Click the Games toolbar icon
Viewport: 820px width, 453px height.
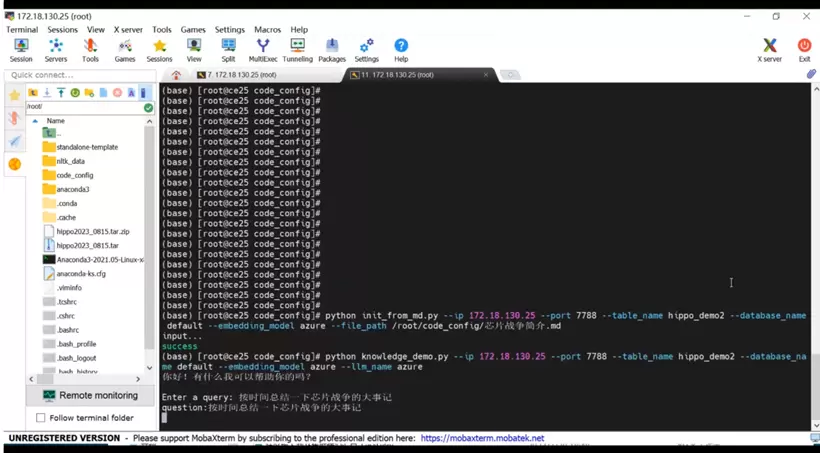coord(124,50)
